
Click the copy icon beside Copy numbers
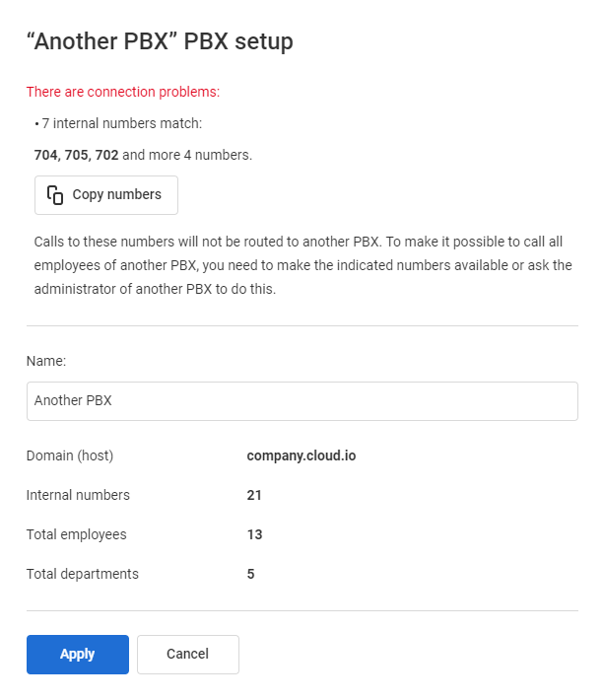click(55, 195)
